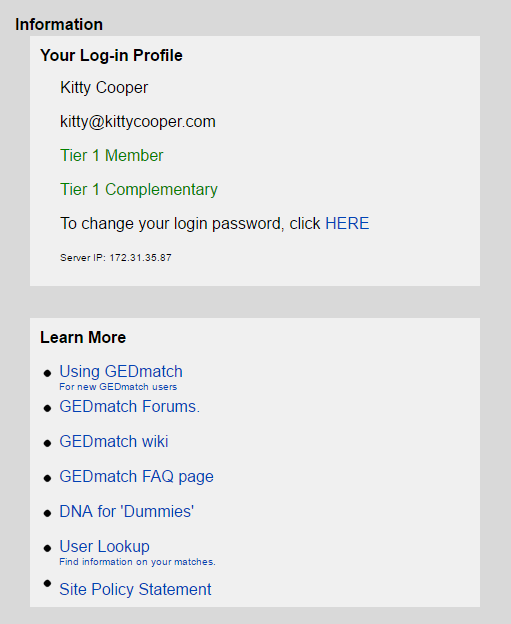Screen dimensions: 511x624
Task: Go to the GEDmatch FAQ page
Action: coord(137,477)
